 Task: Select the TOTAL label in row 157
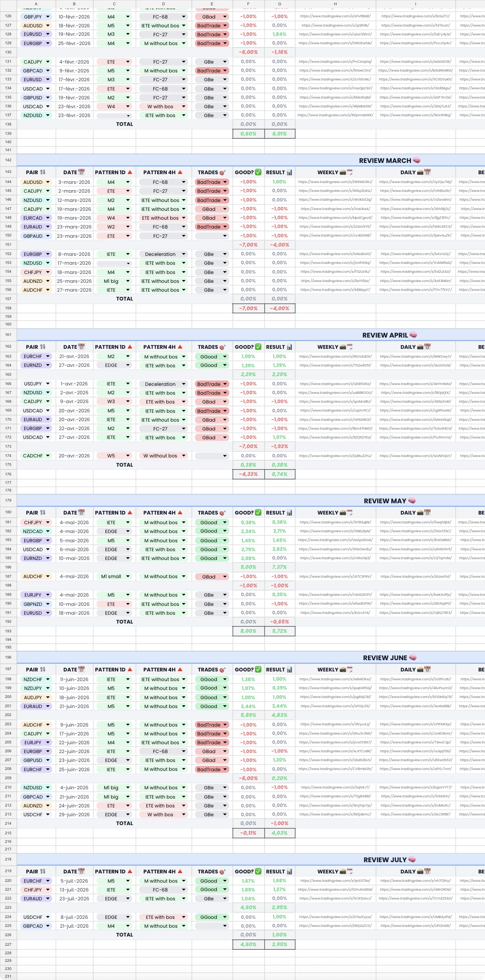pyautogui.click(x=125, y=299)
